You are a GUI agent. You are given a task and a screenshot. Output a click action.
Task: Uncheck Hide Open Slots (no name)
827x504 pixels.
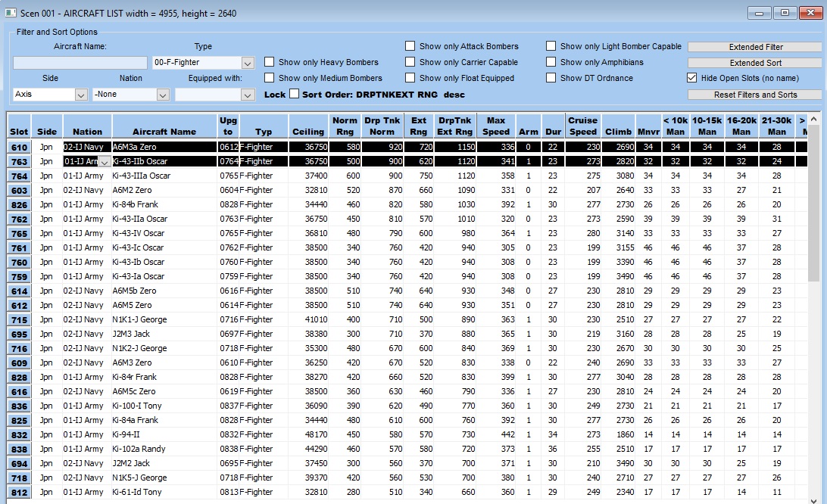692,78
